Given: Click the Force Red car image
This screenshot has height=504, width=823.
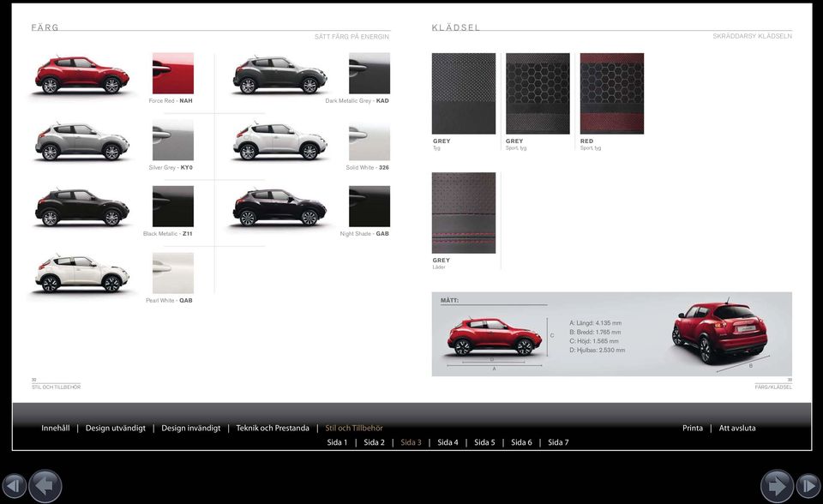Looking at the screenshot, I should pyautogui.click(x=82, y=75).
